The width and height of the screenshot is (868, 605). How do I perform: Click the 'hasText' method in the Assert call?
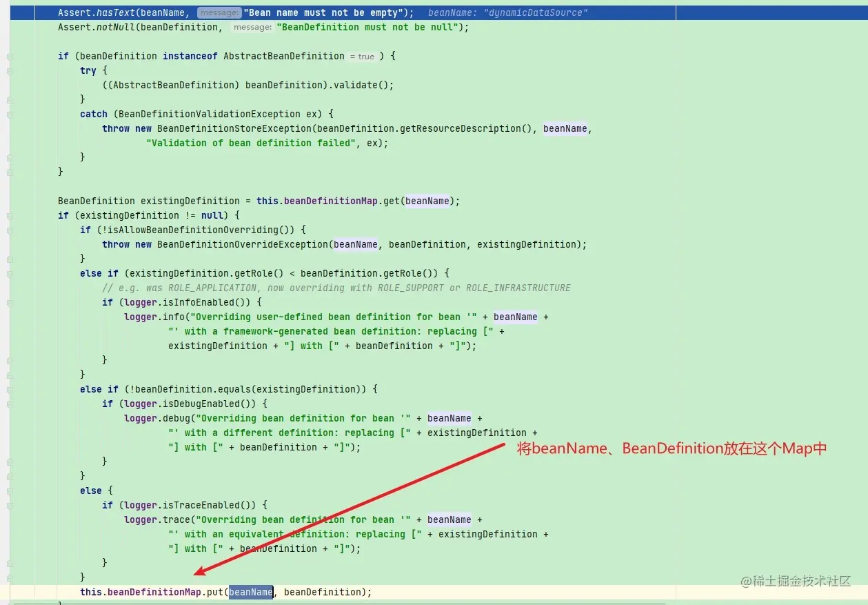tap(116, 12)
